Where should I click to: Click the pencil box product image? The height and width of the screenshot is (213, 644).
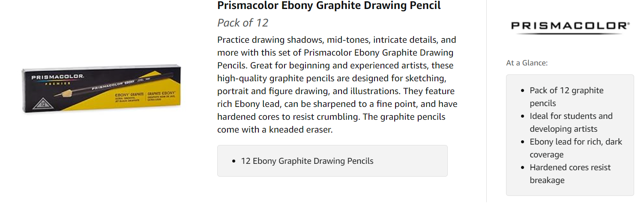102,89
